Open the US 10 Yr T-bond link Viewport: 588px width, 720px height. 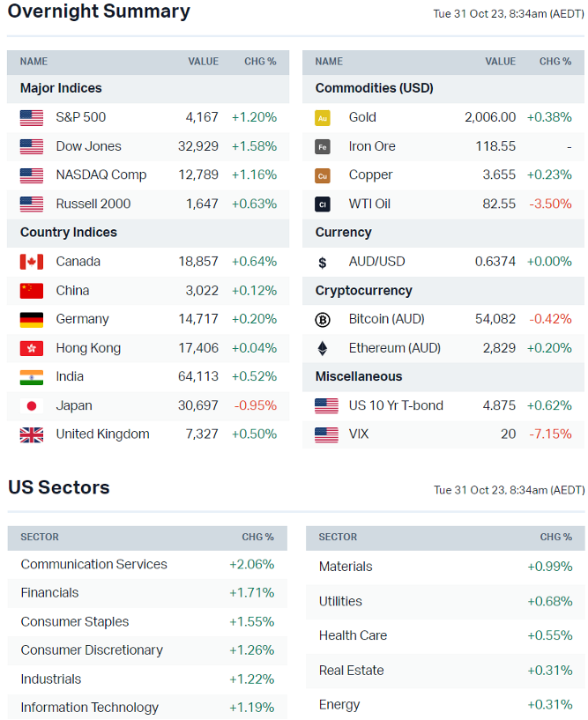click(x=396, y=405)
